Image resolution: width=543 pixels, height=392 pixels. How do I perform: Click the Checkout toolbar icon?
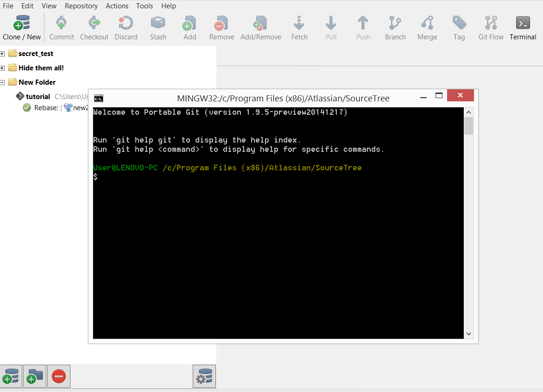click(94, 23)
